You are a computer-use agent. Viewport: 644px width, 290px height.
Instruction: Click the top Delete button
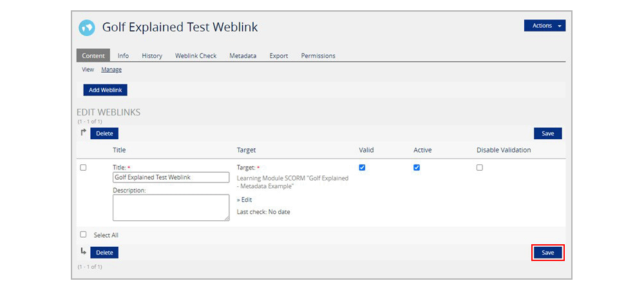104,133
